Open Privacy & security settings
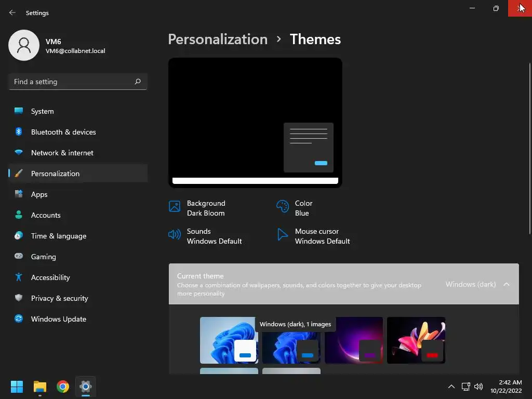The height and width of the screenshot is (399, 532). pyautogui.click(x=78, y=298)
